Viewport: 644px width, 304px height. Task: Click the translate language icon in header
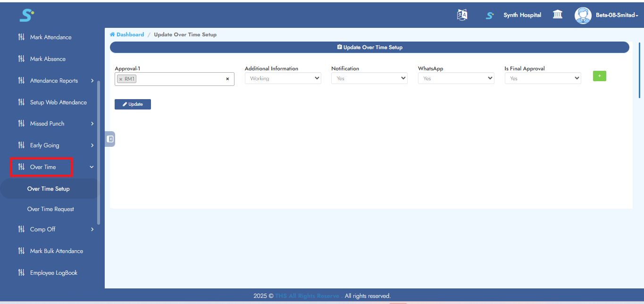click(462, 15)
